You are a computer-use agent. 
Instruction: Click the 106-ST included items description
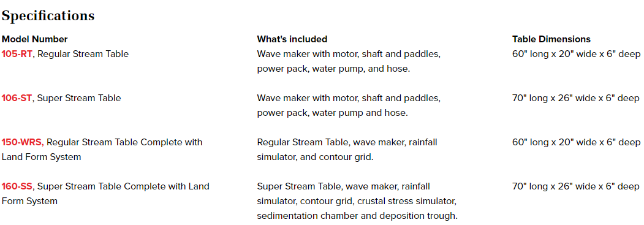point(349,105)
